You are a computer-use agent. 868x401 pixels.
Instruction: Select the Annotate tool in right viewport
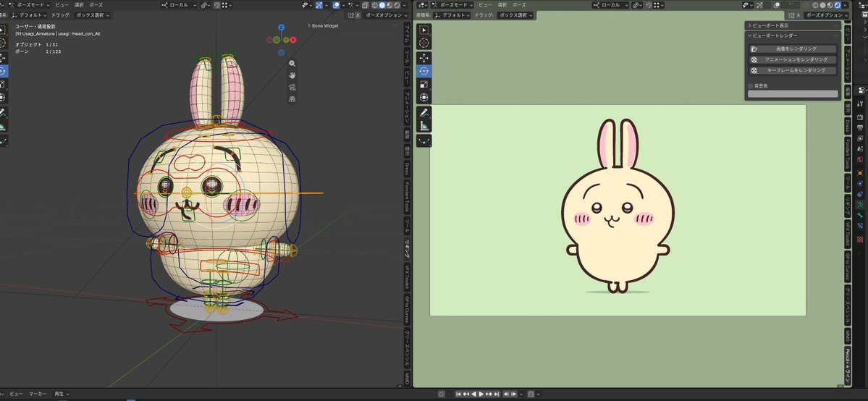coord(424,113)
